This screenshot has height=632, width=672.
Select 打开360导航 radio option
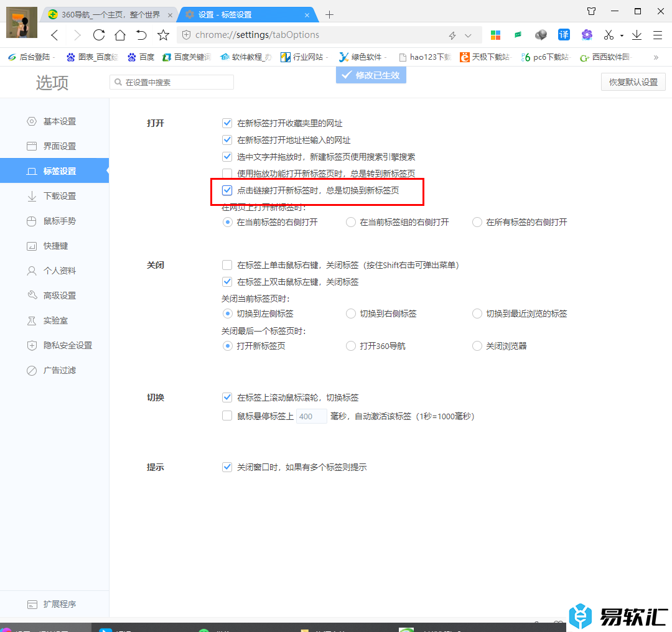coord(350,346)
